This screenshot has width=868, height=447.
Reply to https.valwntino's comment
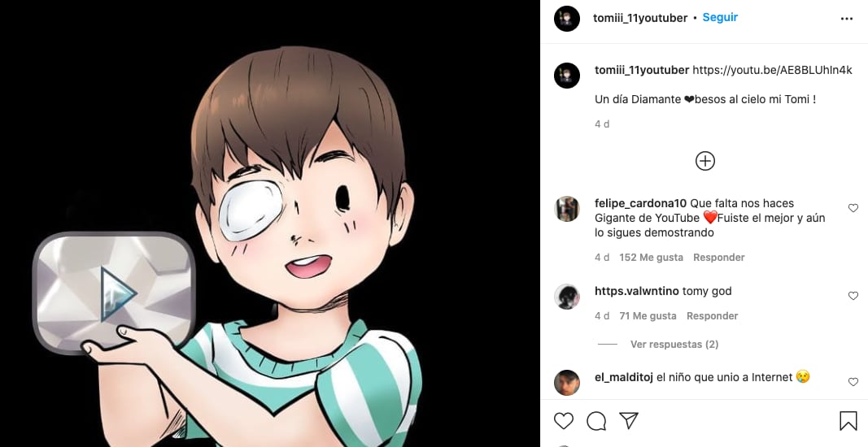[x=712, y=316]
